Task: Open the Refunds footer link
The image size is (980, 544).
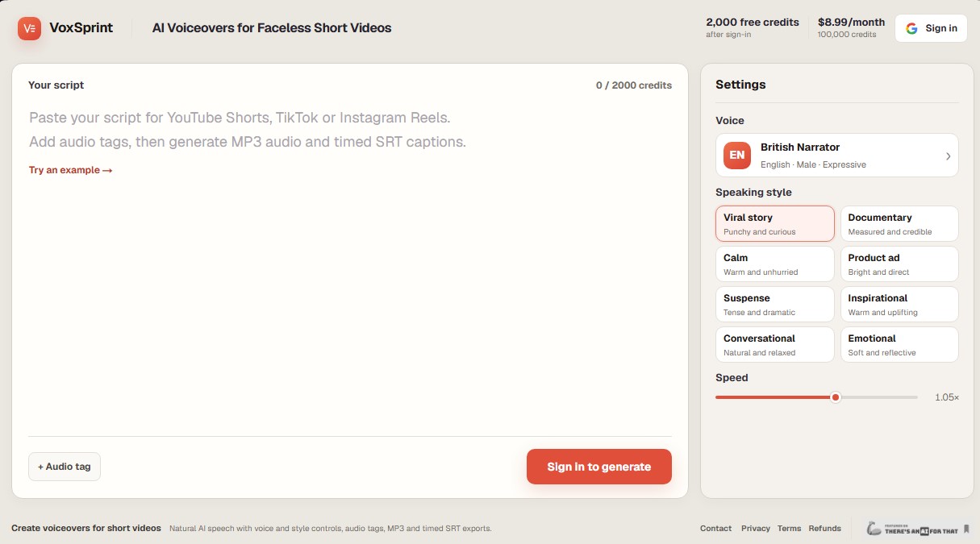Action: [824, 529]
